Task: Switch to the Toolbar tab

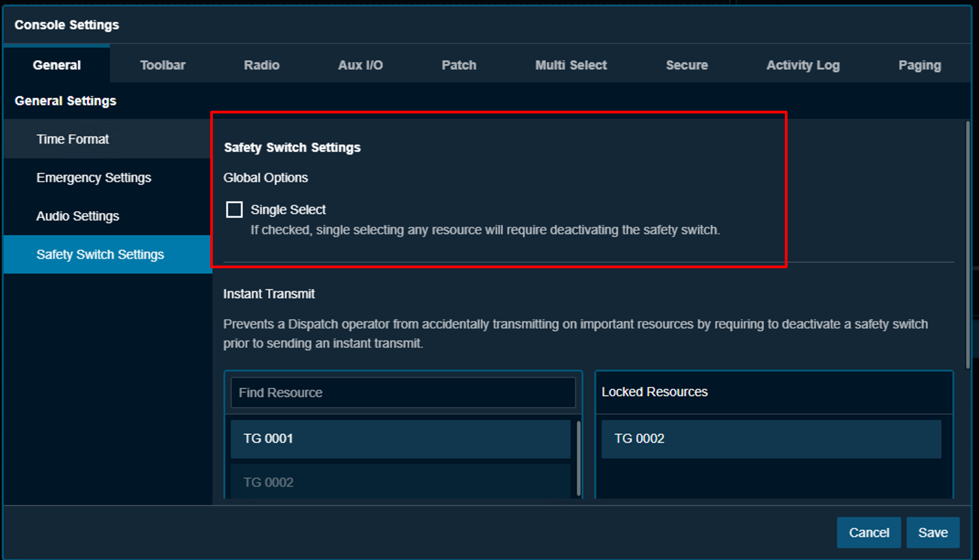Action: pos(163,65)
